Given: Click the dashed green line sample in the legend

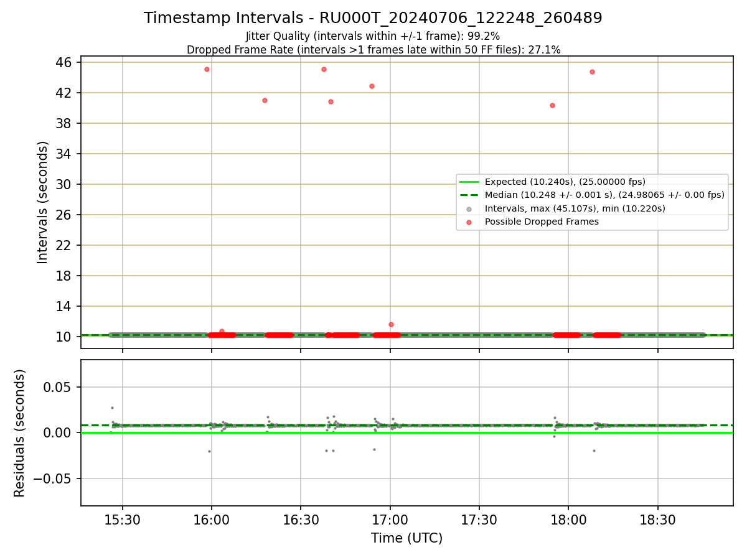Looking at the screenshot, I should [469, 195].
